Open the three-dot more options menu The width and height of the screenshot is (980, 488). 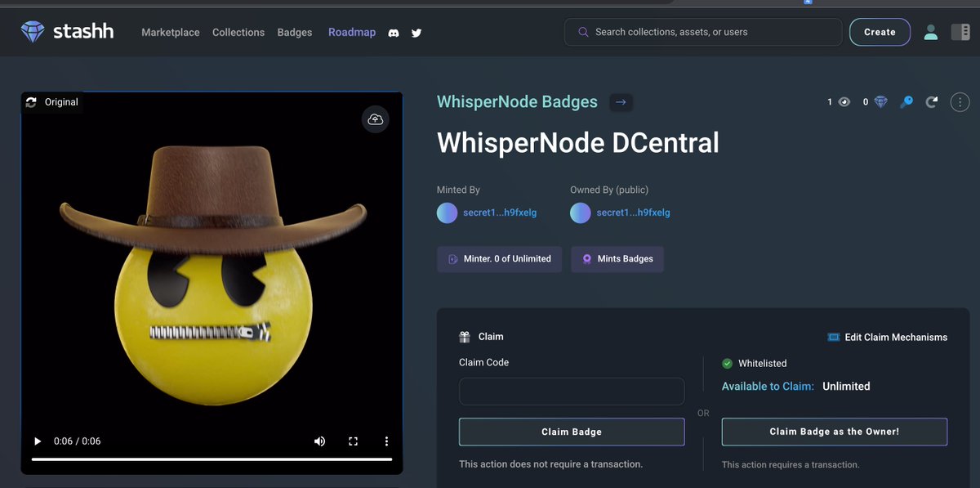(960, 102)
